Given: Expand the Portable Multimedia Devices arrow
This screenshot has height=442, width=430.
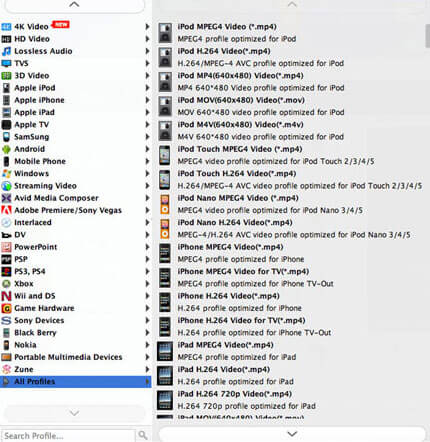Looking at the screenshot, I should click(147, 357).
